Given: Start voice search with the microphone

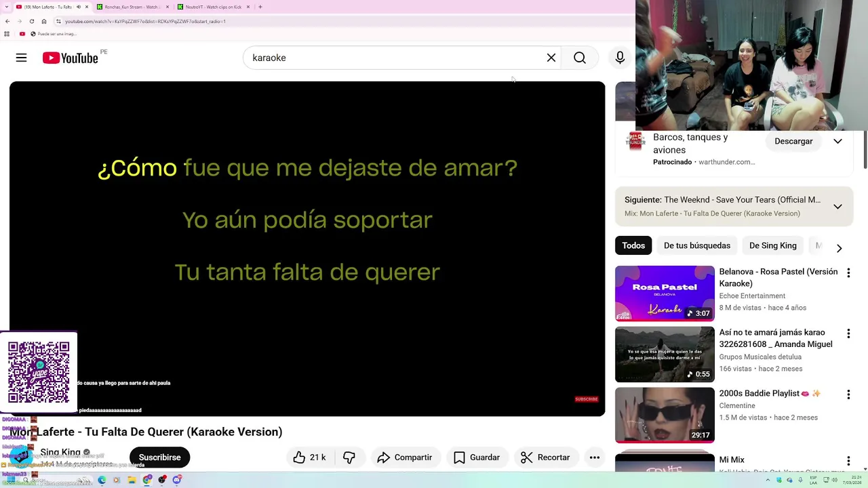Looking at the screenshot, I should (x=620, y=58).
